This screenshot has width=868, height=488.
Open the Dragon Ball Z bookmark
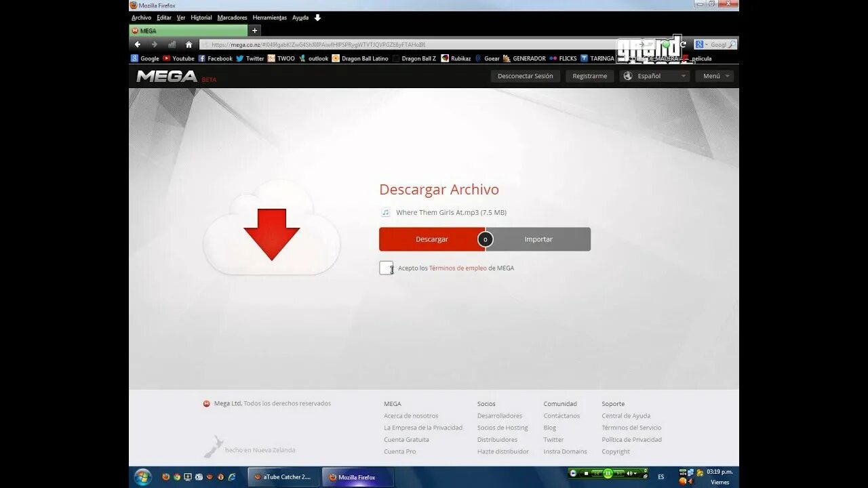414,58
